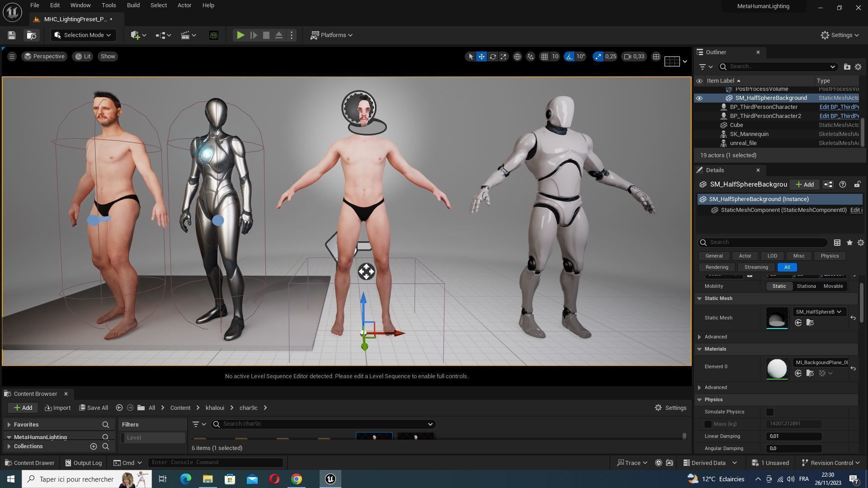Hide SM_HalfSphereBackground using the eye icon
This screenshot has width=868, height=488.
(x=699, y=98)
